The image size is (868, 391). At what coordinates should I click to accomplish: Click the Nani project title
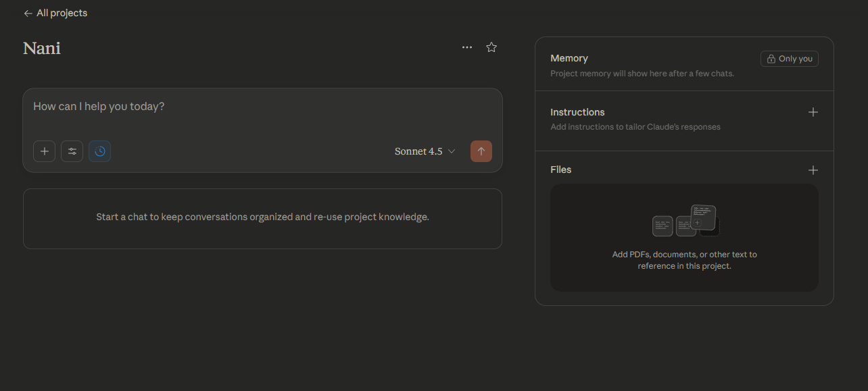(x=42, y=48)
